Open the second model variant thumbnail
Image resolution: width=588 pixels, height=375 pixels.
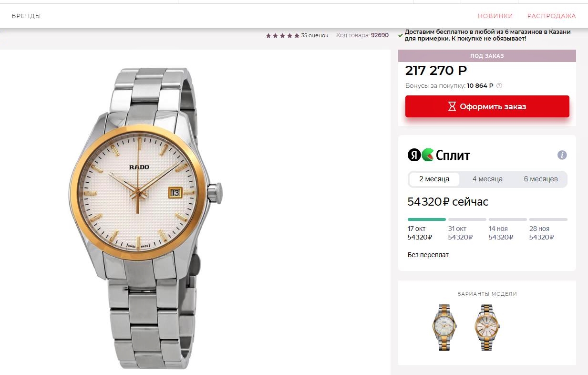click(487, 327)
